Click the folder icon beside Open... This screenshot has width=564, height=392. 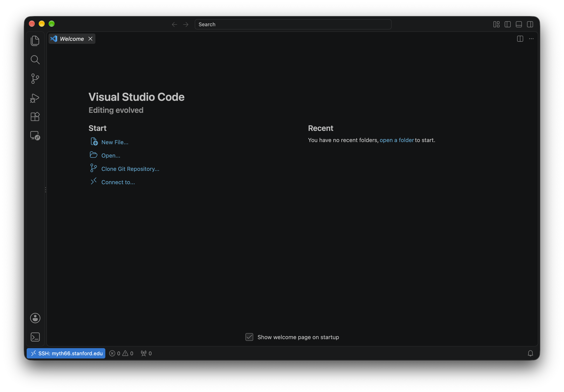click(x=93, y=155)
